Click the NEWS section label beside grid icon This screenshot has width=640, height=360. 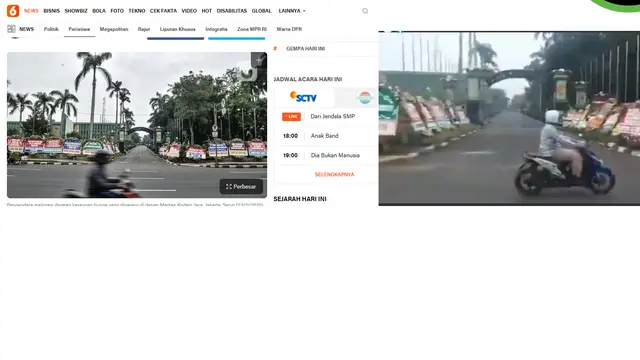click(27, 29)
